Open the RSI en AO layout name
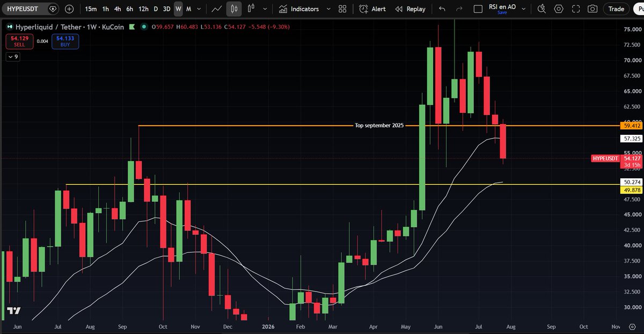The width and height of the screenshot is (644, 334). [x=502, y=6]
